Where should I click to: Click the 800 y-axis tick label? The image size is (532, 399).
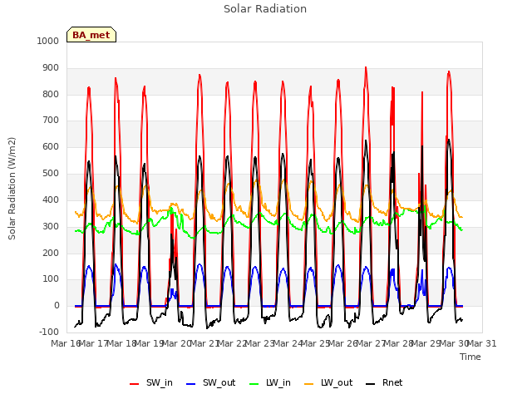[51, 94]
